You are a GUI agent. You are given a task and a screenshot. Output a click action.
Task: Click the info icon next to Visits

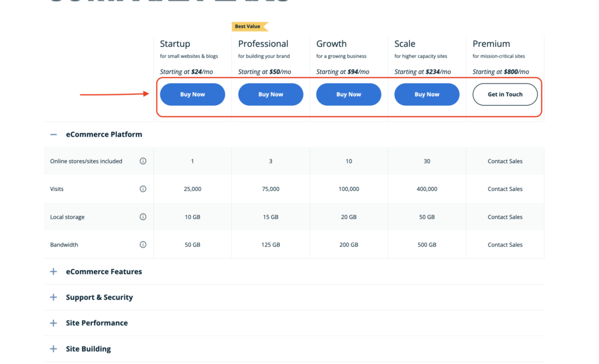(x=143, y=189)
